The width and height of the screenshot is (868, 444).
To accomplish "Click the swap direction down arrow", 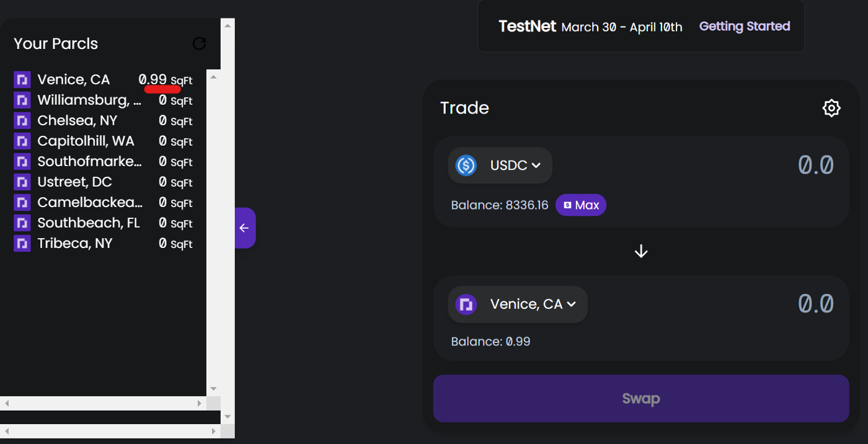I will (x=641, y=251).
